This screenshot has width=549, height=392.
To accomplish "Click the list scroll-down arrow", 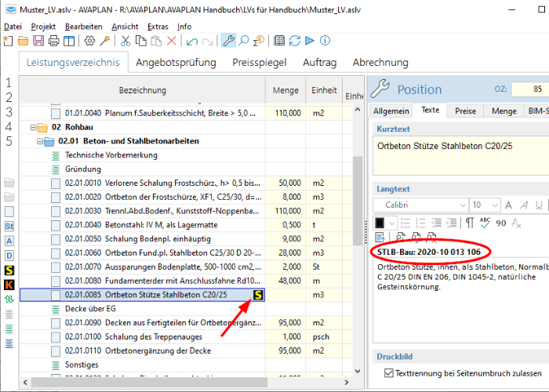I will (358, 371).
